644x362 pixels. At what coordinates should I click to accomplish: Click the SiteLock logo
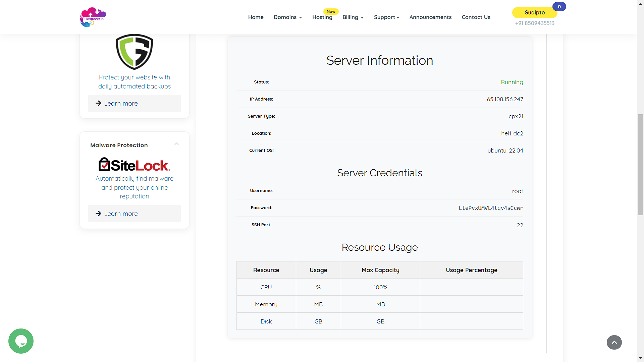pos(134,165)
